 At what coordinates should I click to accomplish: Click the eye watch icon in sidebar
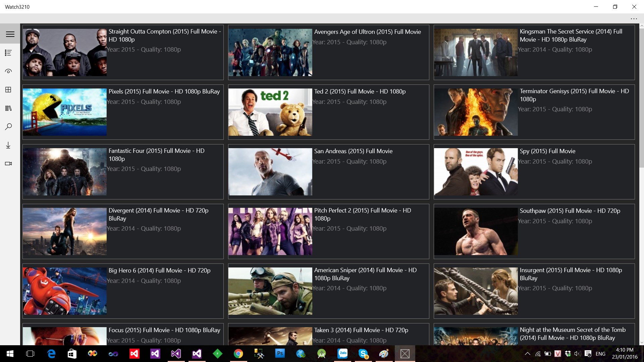[x=8, y=71]
